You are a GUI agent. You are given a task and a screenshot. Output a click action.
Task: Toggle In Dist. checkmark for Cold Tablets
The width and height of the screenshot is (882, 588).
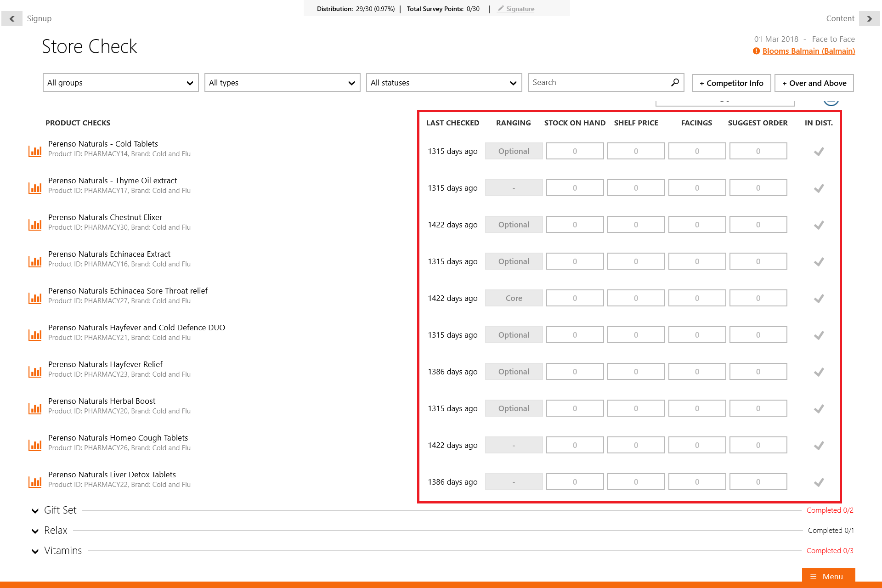[x=819, y=151]
